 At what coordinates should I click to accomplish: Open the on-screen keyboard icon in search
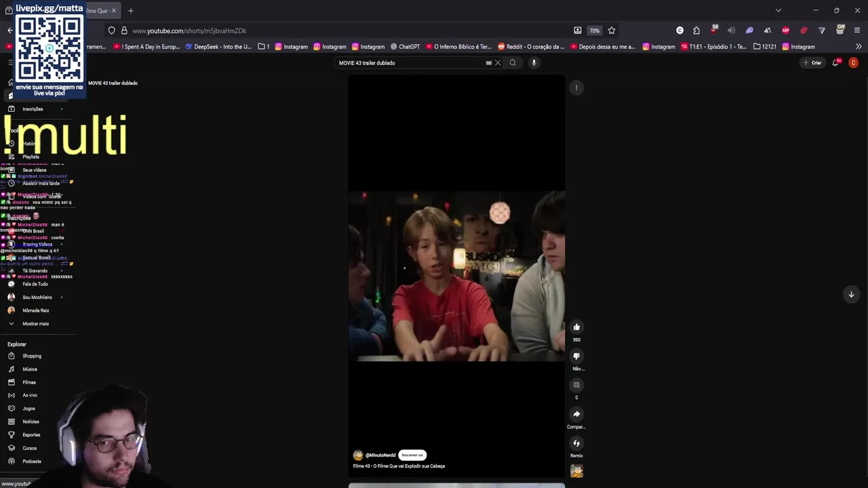point(488,63)
